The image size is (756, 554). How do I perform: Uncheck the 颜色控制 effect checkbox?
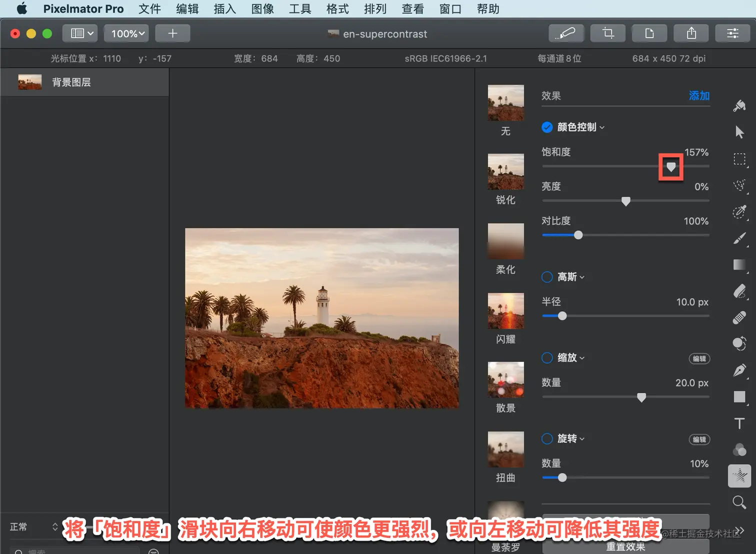[x=547, y=127]
